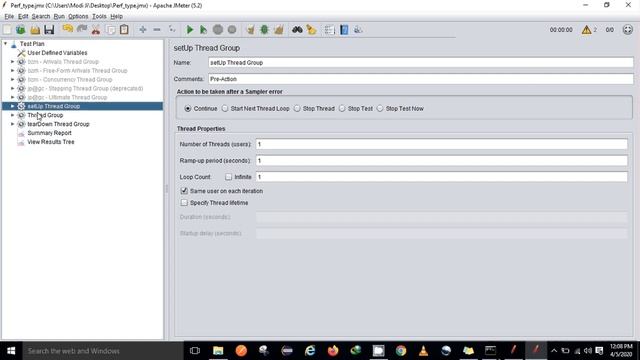The width and height of the screenshot is (640, 360).
Task: Expand jp@gc - Ultimate Thread Group node
Action: click(13, 97)
